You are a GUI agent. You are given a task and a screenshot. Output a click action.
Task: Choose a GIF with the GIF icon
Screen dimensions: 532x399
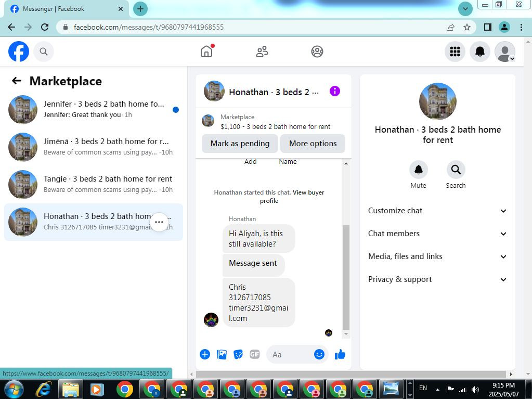(255, 355)
